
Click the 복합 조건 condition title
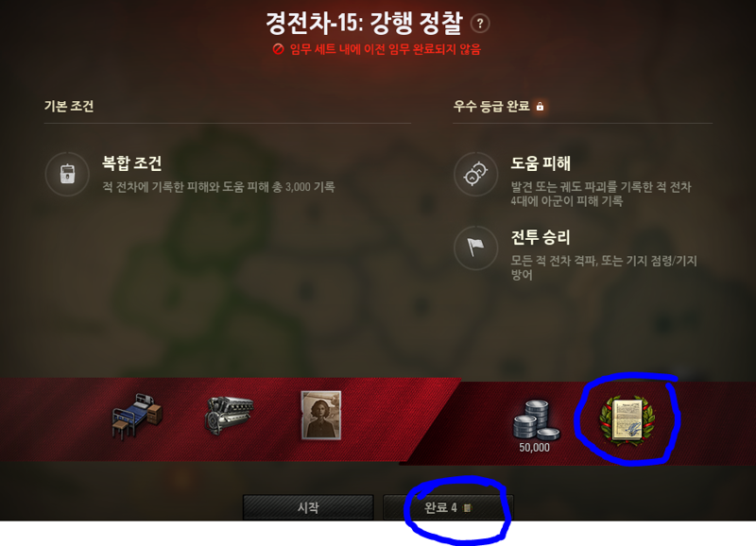coord(131,162)
